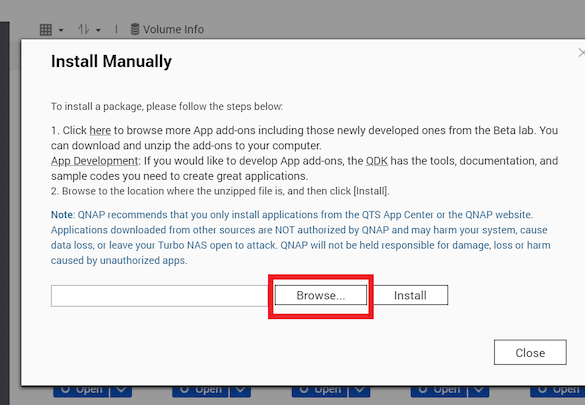
Task: Click the grid view mode icon
Action: point(46,29)
